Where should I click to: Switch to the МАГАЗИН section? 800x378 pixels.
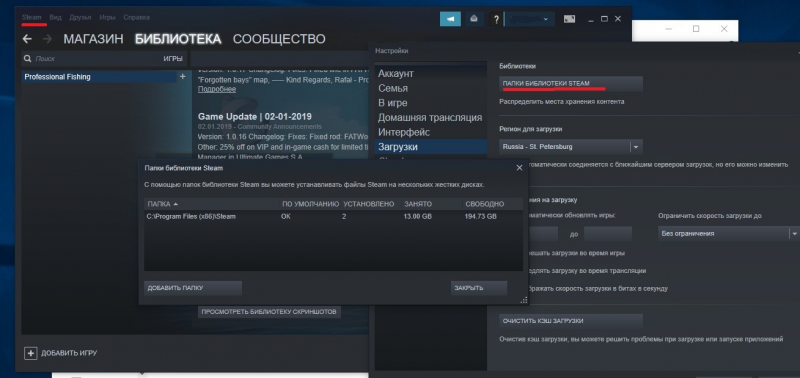coord(93,39)
